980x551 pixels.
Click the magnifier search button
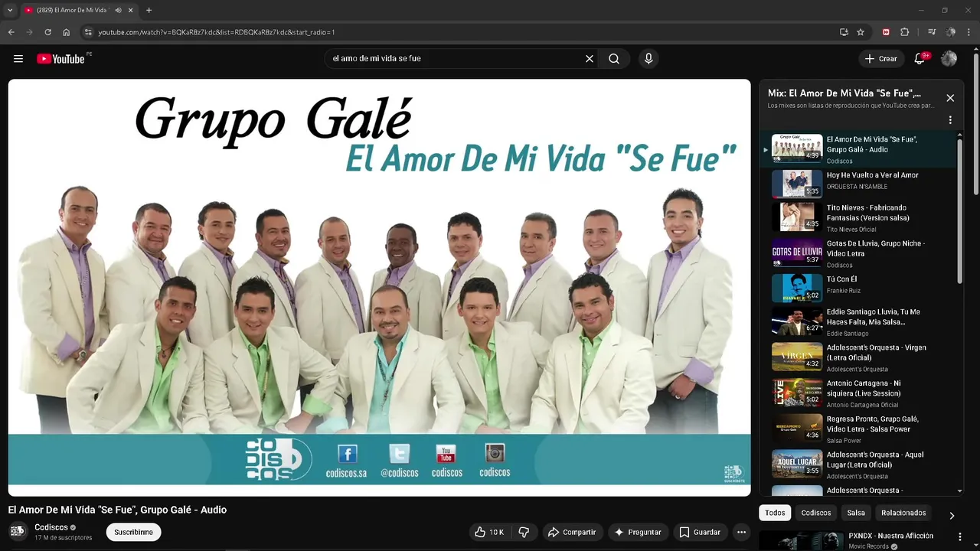tap(614, 59)
